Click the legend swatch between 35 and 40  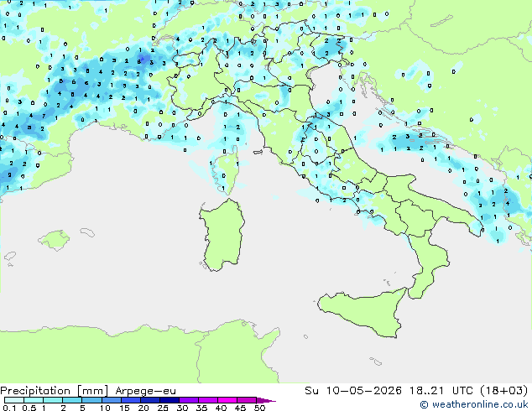(207, 400)
